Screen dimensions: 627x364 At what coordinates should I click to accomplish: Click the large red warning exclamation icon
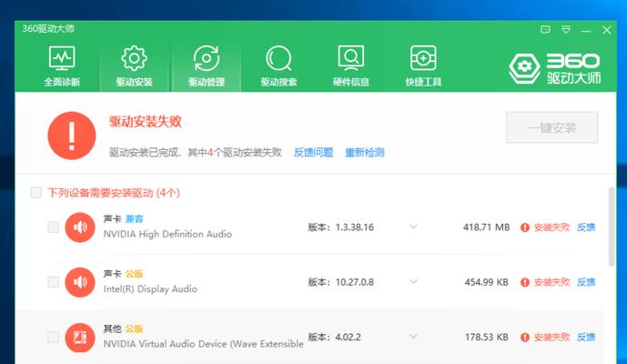[x=72, y=136]
